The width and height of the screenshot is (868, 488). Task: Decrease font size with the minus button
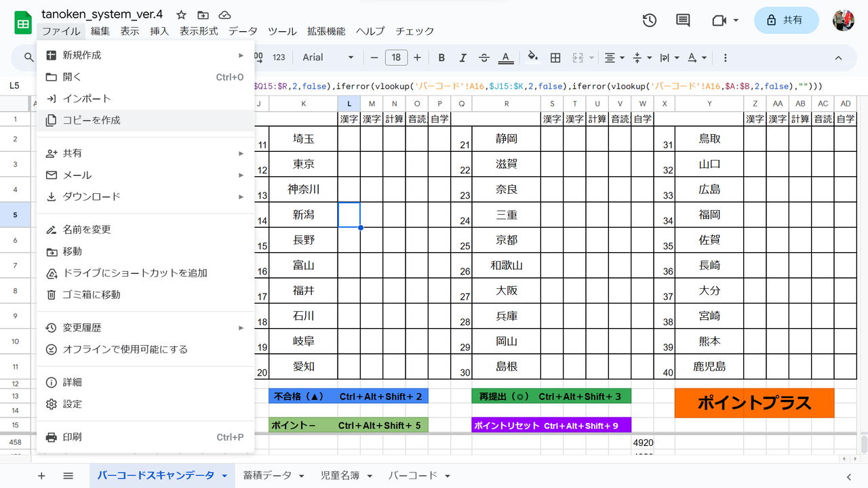[374, 58]
